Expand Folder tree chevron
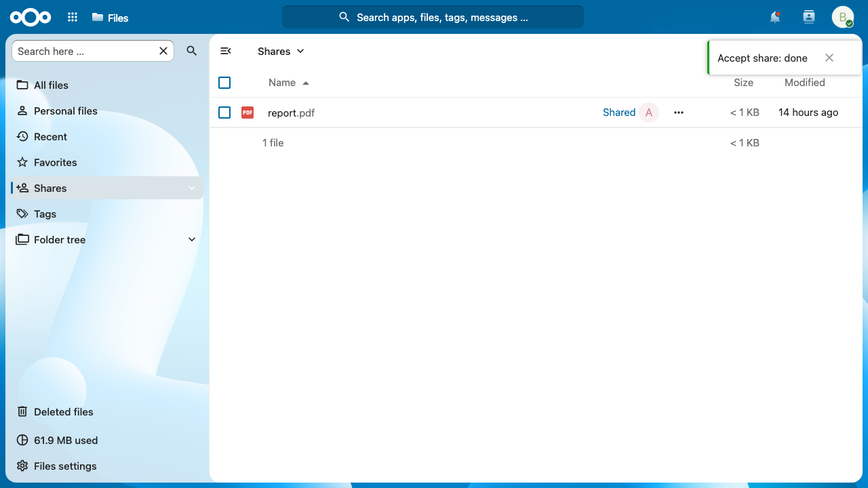This screenshot has height=488, width=868. click(192, 239)
